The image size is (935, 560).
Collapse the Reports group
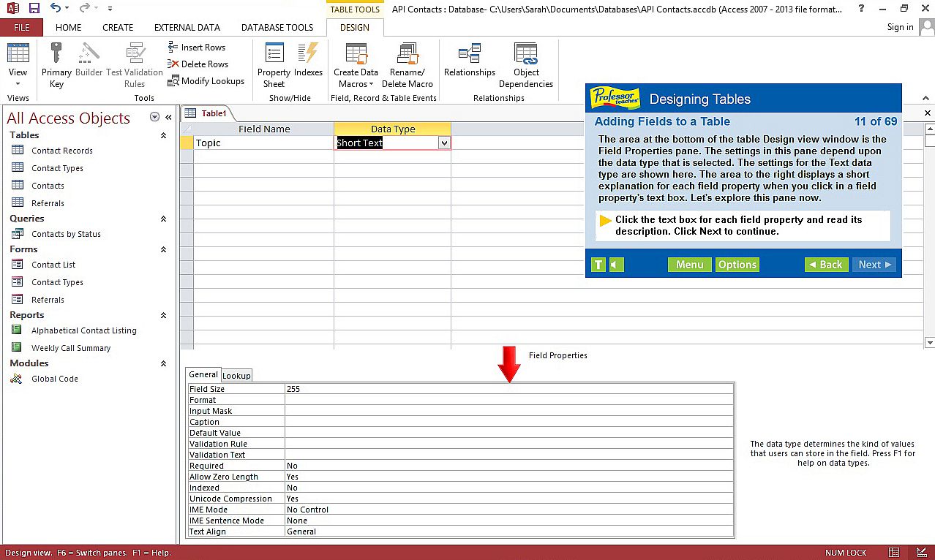[x=163, y=315]
